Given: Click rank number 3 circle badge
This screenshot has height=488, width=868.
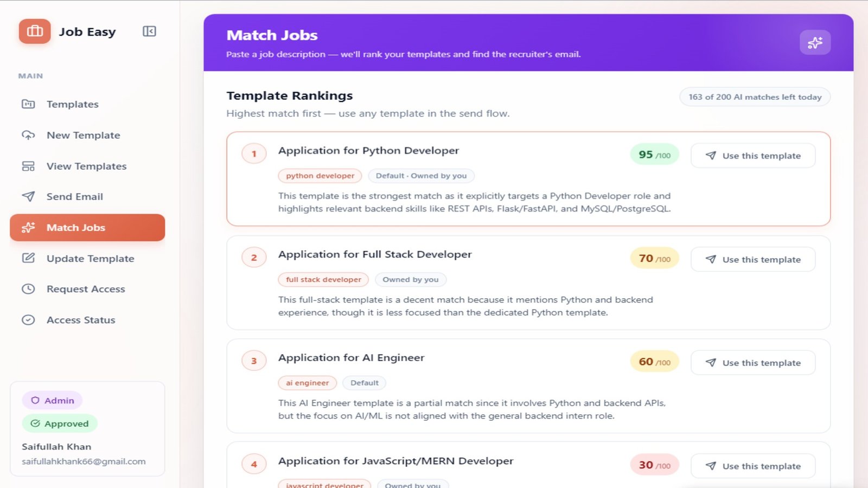Looking at the screenshot, I should click(254, 361).
